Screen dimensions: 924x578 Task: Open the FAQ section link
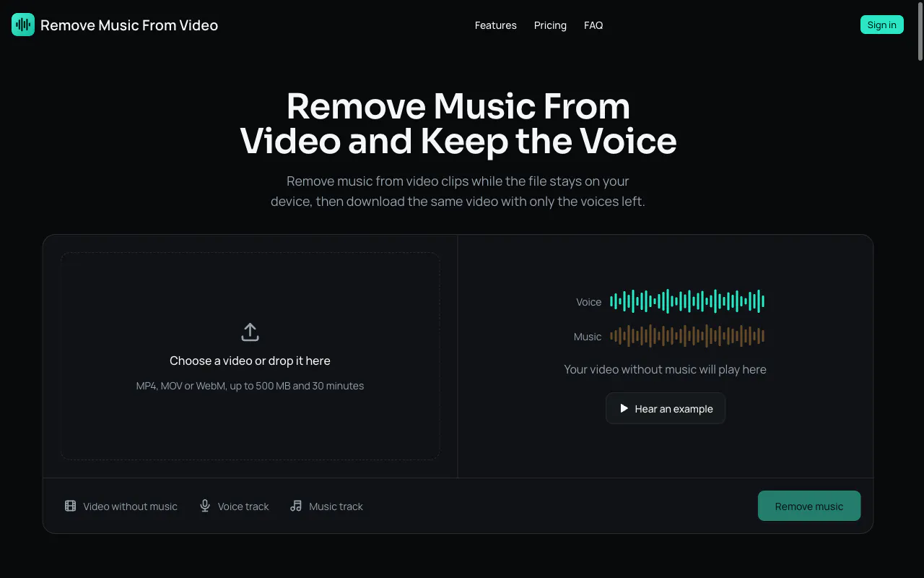(593, 25)
